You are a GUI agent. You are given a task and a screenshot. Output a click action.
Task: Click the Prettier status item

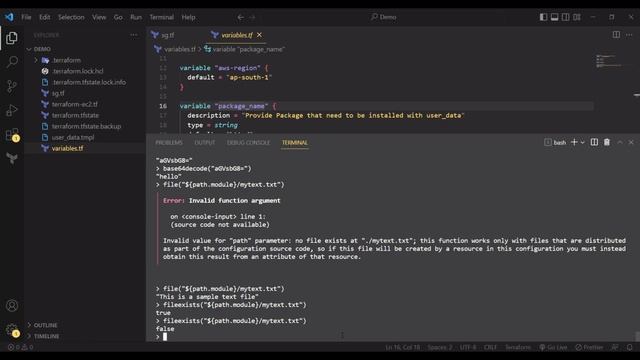click(589, 347)
